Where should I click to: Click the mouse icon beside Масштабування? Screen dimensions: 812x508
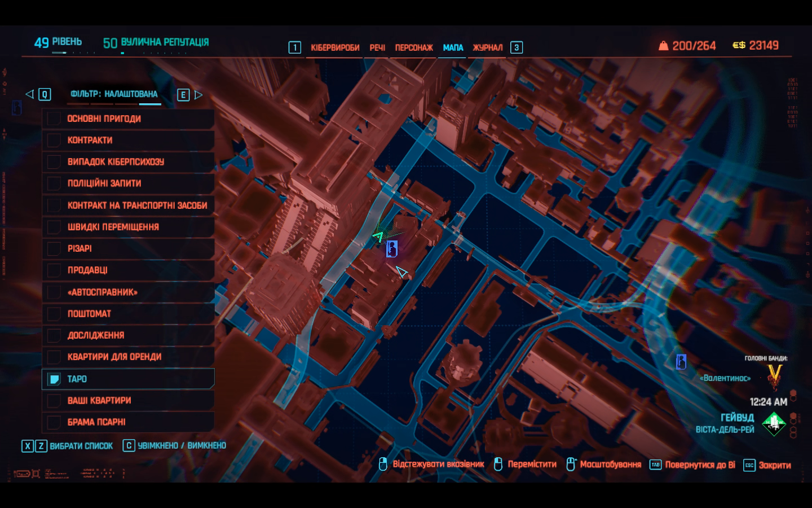(571, 465)
